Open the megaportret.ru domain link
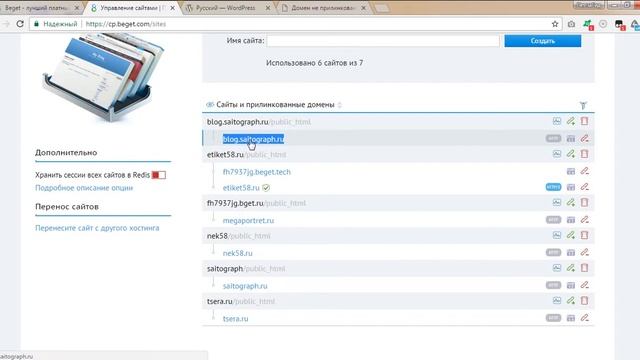The width and height of the screenshot is (640, 360). tap(248, 220)
